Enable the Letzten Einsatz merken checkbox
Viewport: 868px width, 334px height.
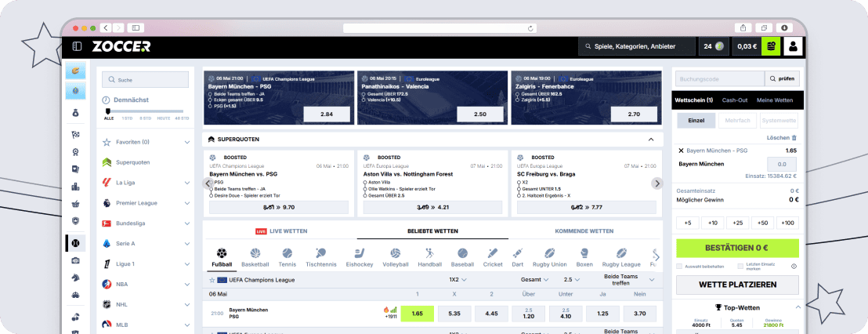(740, 267)
